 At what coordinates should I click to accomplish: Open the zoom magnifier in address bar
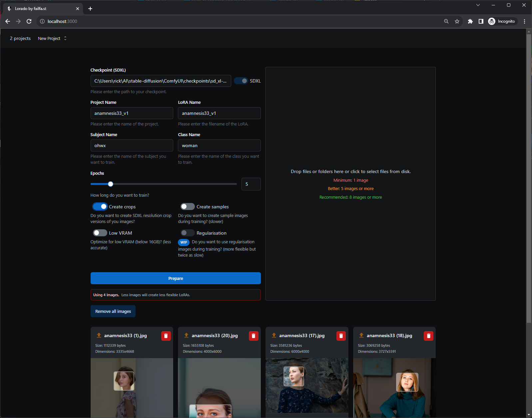(x=446, y=21)
